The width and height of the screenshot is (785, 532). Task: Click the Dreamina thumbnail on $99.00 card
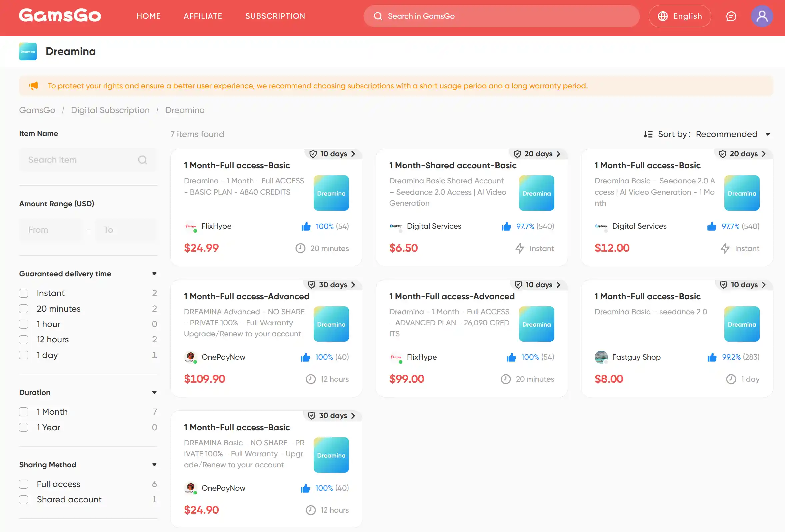pyautogui.click(x=536, y=324)
